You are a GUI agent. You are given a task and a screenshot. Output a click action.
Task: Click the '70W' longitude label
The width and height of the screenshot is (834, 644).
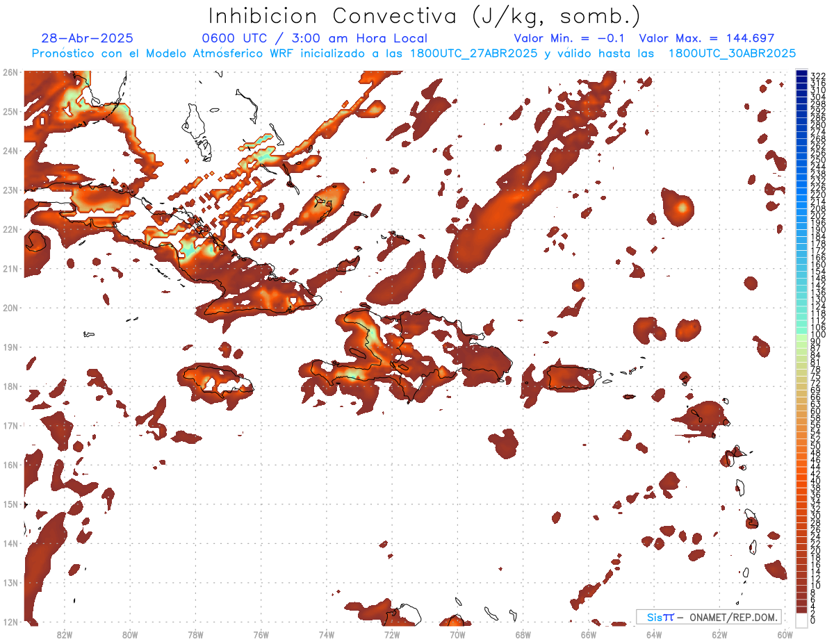[x=457, y=634]
